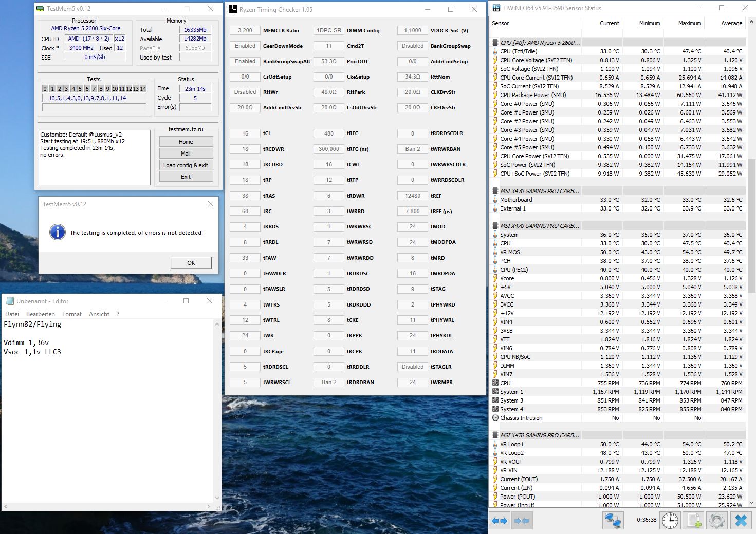756x534 pixels.
Task: Click the tRFC value field showing 480
Action: (329, 133)
